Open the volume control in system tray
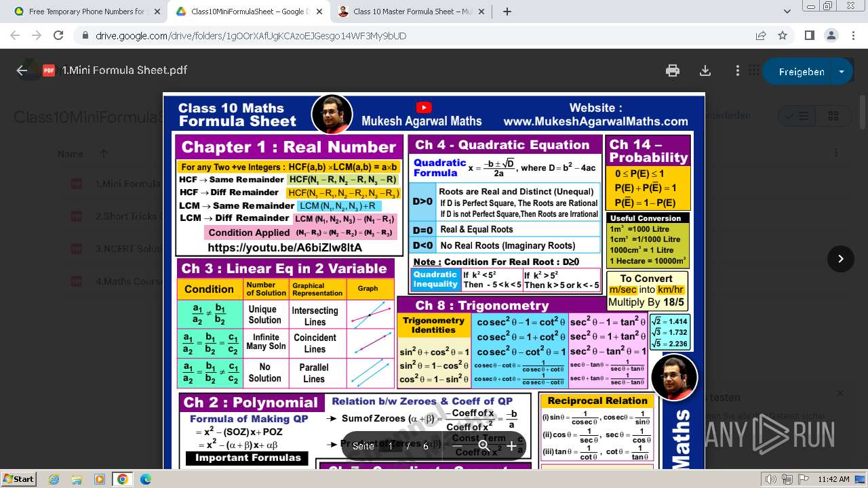Screen dimensions: 868x488 coord(772,479)
